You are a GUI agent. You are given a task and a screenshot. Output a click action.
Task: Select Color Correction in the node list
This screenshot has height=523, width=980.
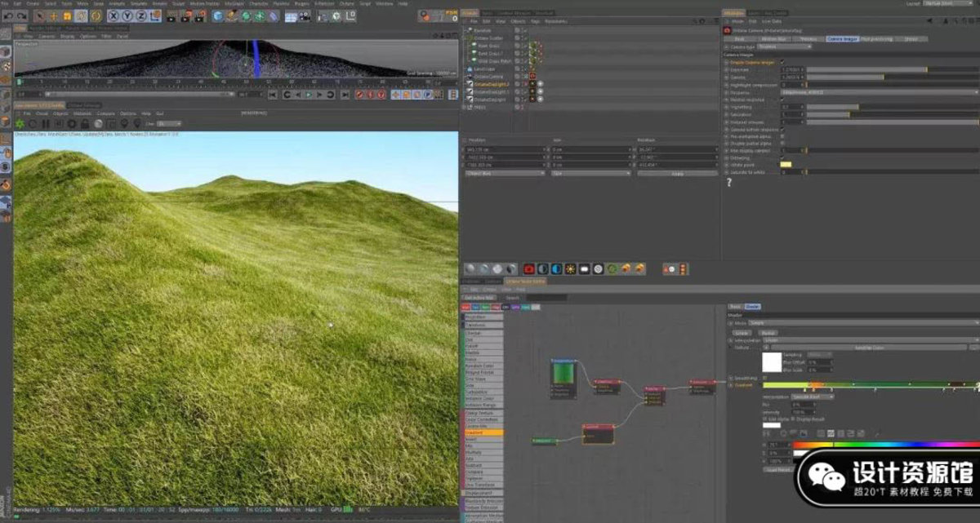click(x=483, y=420)
